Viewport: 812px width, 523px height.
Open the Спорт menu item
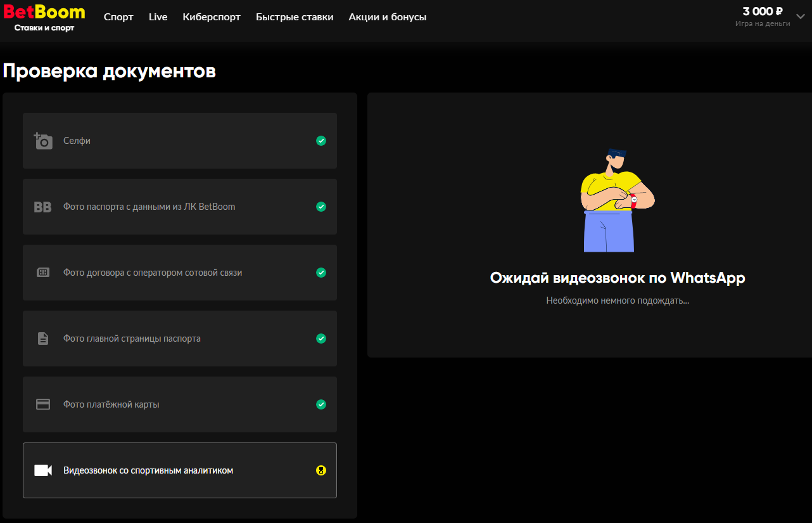coord(118,17)
